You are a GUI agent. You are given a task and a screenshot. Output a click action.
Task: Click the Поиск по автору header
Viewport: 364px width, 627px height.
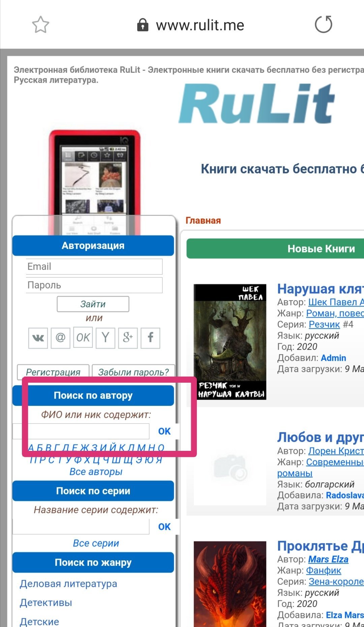click(x=93, y=396)
